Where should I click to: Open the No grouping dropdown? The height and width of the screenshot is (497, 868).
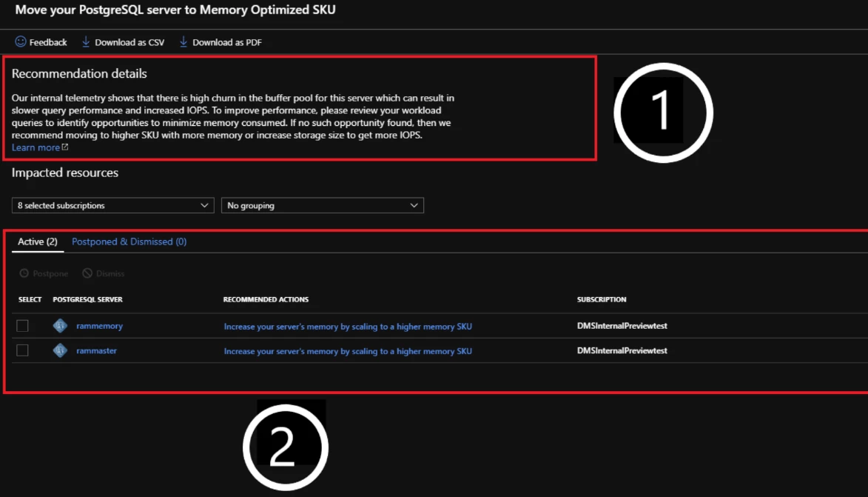tap(322, 206)
